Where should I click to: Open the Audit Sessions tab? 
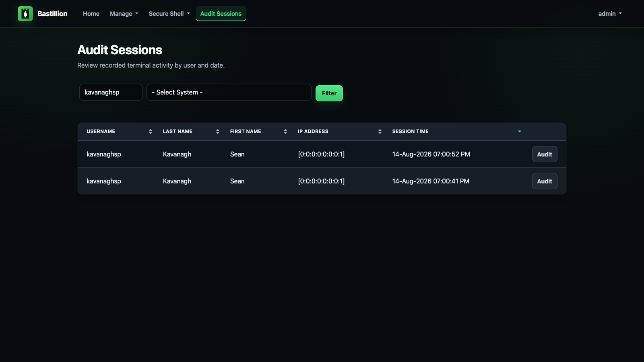221,14
